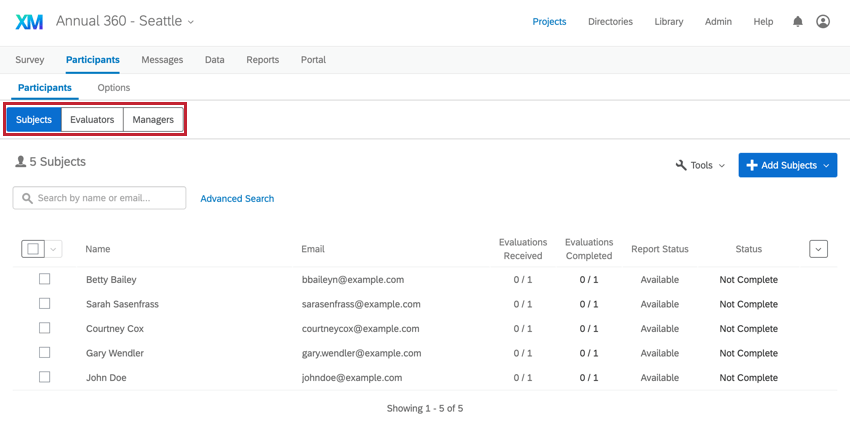
Task: Click the wrench Tools icon
Action: coord(681,165)
